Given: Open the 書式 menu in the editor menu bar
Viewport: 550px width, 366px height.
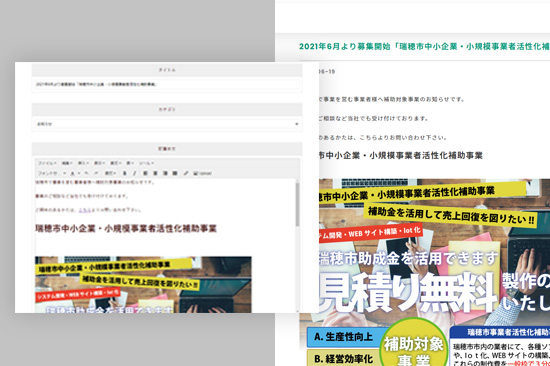Looking at the screenshot, I should point(116,163).
